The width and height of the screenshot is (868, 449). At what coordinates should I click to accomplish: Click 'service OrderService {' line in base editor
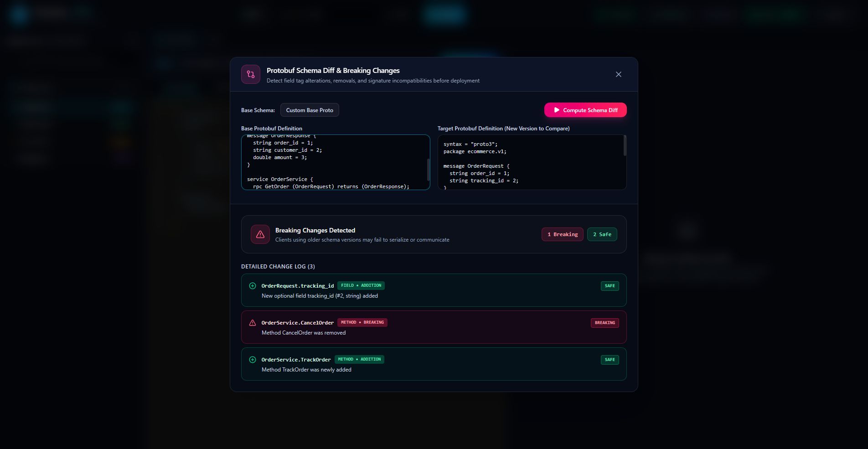(280, 179)
